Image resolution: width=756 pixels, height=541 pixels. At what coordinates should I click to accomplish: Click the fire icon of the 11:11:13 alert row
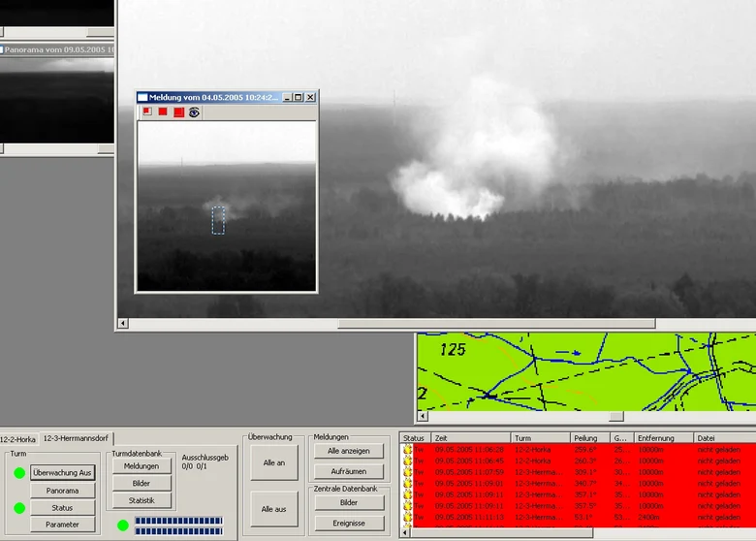click(x=408, y=517)
